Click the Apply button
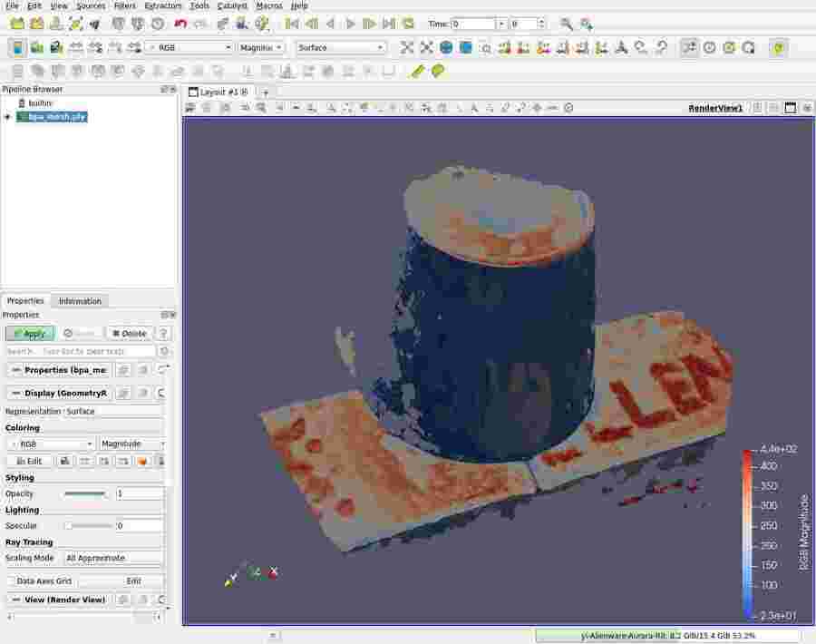 [x=30, y=333]
